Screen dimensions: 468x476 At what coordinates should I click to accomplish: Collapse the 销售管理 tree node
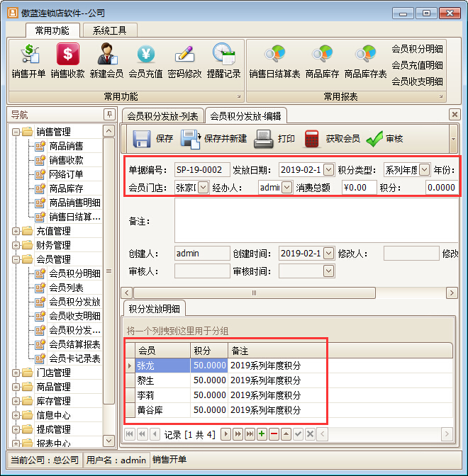click(x=16, y=132)
